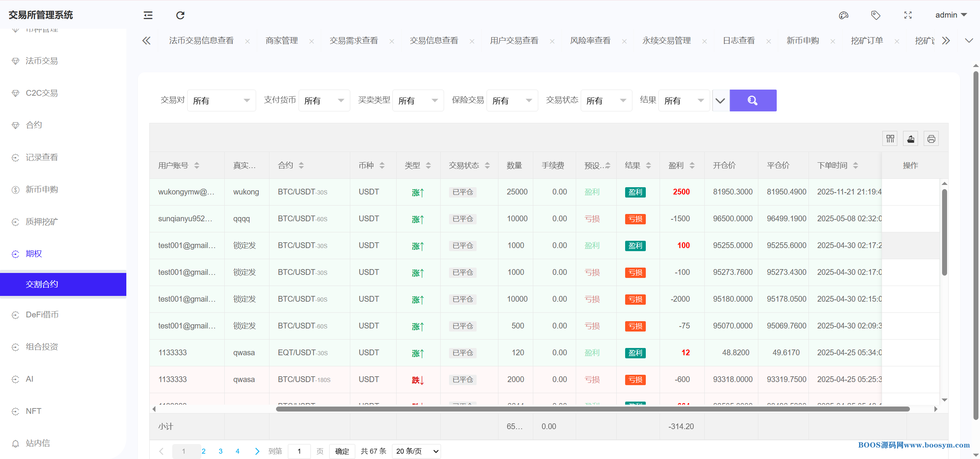Click the tag note icon
This screenshot has height=459, width=980.
pyautogui.click(x=875, y=15)
